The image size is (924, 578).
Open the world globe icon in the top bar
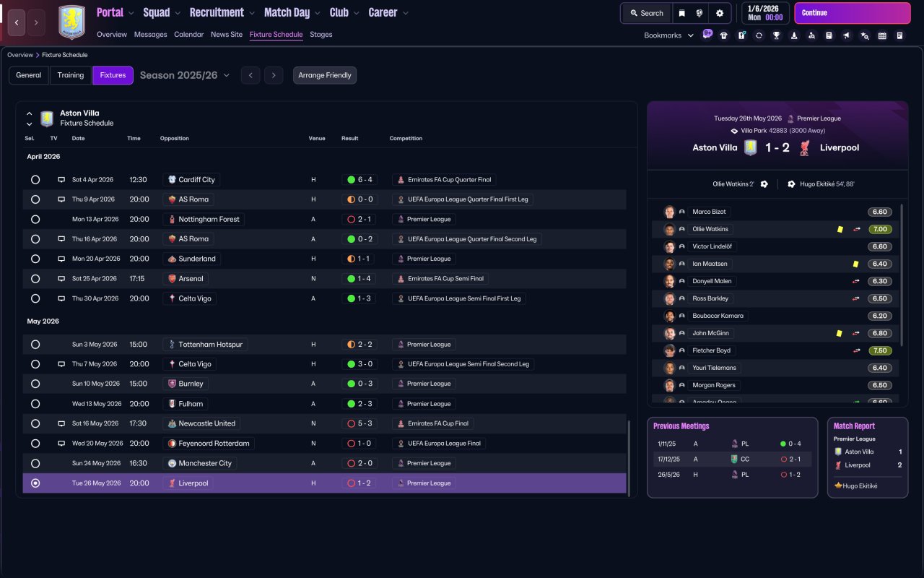click(x=699, y=13)
